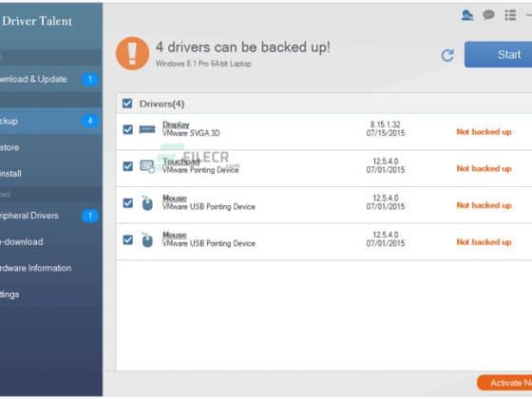Uncheck the last Mouse driver checkbox
The height and width of the screenshot is (399, 532).
pos(128,239)
